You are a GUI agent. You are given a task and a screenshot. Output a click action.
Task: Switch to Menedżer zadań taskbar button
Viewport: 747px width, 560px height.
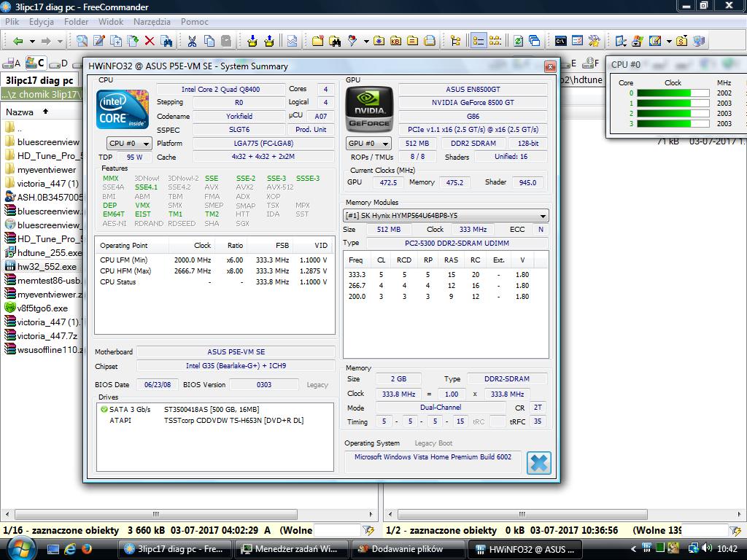(292, 549)
